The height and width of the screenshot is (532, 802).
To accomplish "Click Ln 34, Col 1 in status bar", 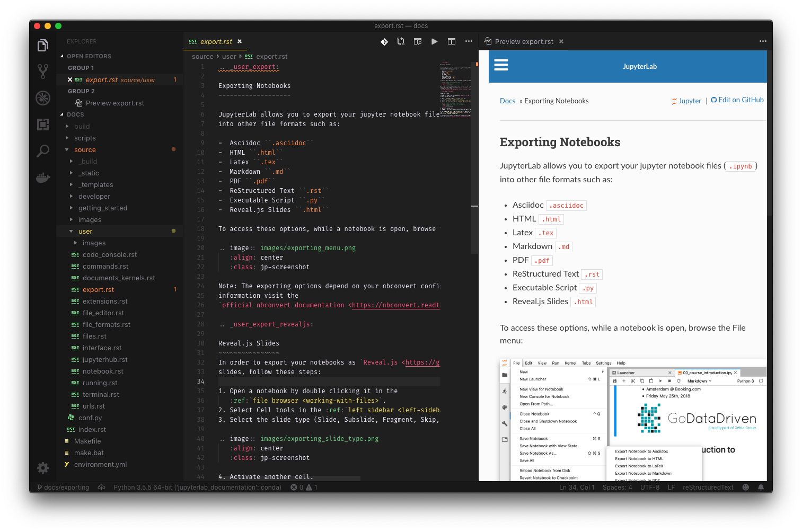I will pyautogui.click(x=577, y=487).
